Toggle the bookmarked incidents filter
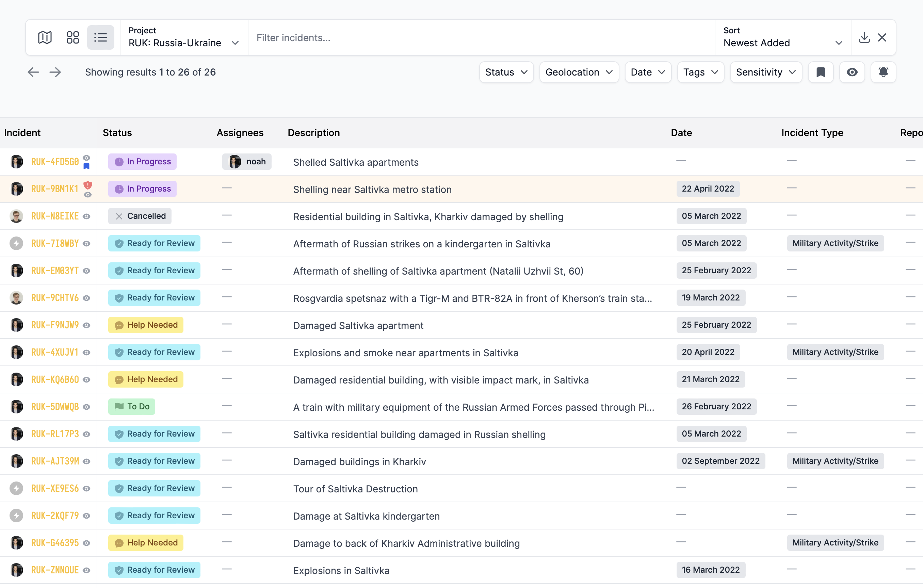 click(x=821, y=72)
